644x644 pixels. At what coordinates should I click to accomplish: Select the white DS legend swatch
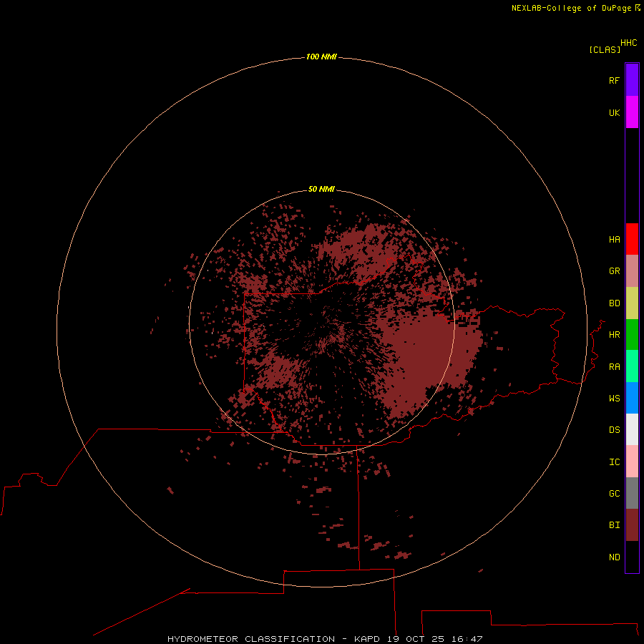632,429
